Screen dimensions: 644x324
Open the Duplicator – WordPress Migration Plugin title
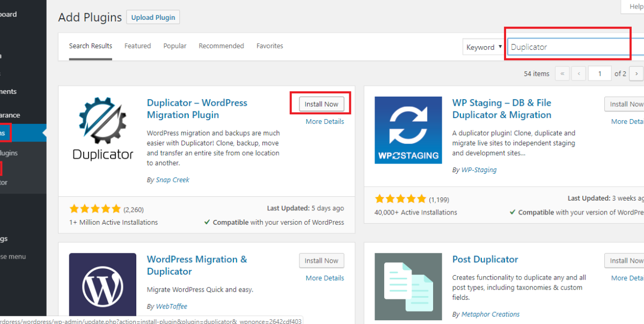[197, 109]
